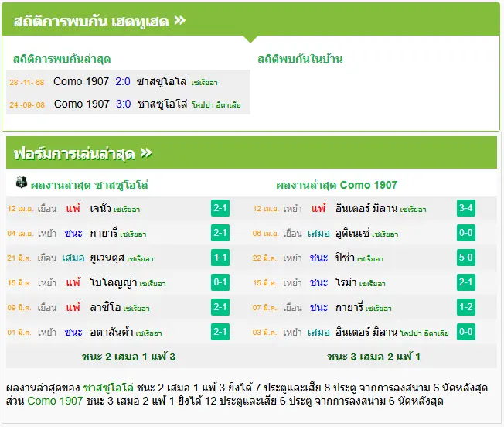Viewport: 504px width, 427px height.
Task: Select the สถิติการพบกันล่าสุด heading
Action: [62, 59]
